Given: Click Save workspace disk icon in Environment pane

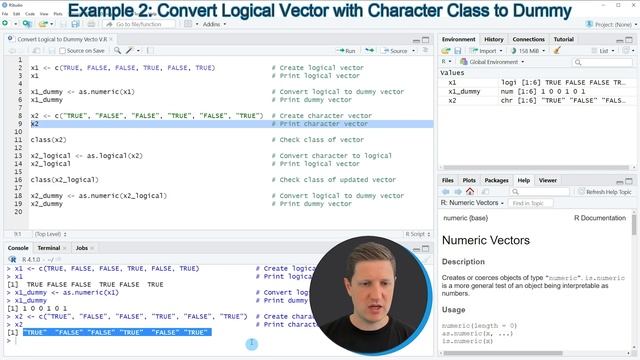Looking at the screenshot, I should (x=458, y=51).
